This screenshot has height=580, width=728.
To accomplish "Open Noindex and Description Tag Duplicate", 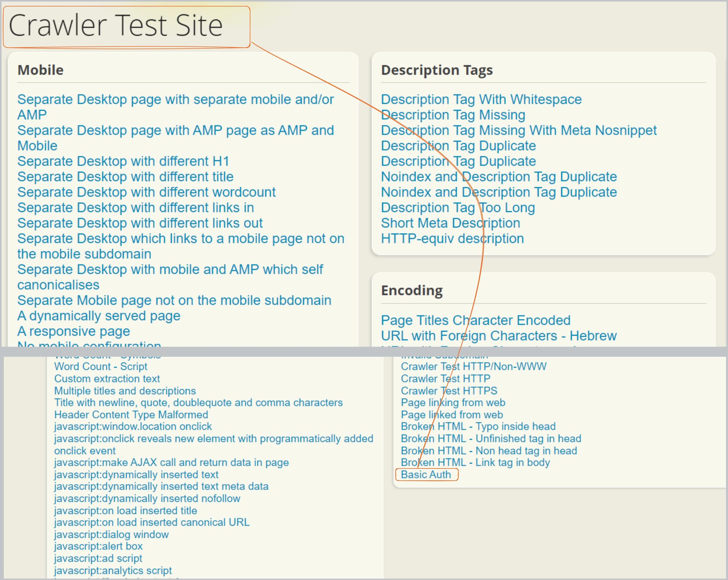I will click(x=499, y=177).
